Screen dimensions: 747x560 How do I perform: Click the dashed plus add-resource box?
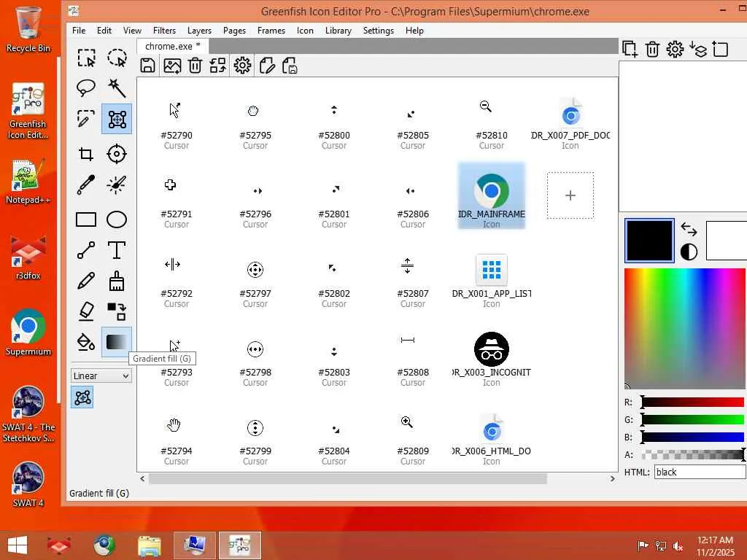point(570,195)
